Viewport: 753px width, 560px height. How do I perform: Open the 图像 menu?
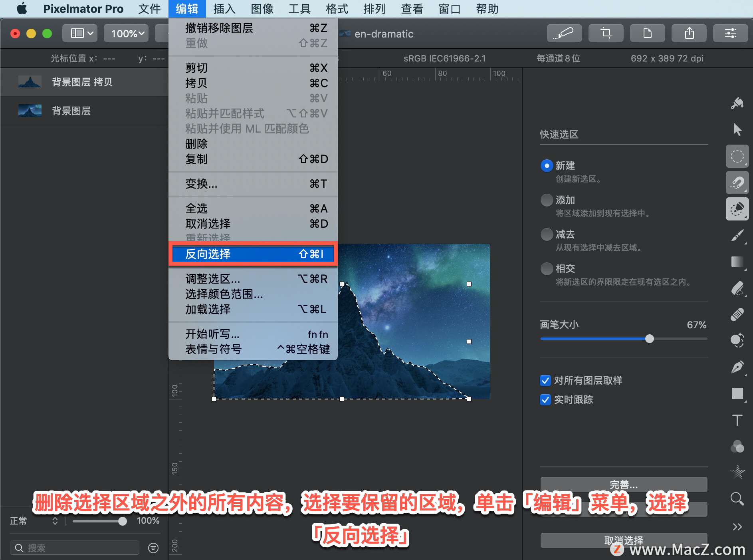point(262,9)
